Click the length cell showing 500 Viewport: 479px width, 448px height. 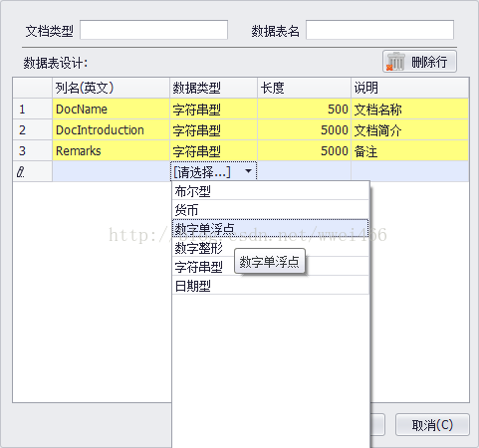coord(304,110)
